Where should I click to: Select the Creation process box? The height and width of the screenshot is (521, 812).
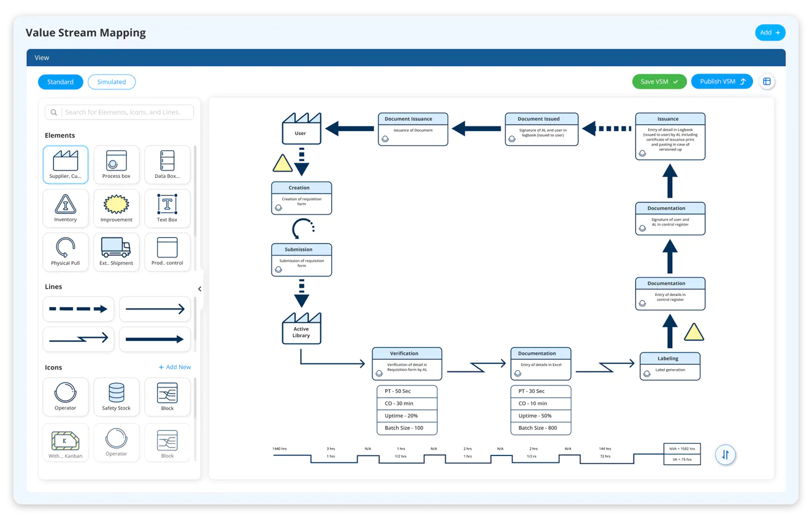point(302,198)
